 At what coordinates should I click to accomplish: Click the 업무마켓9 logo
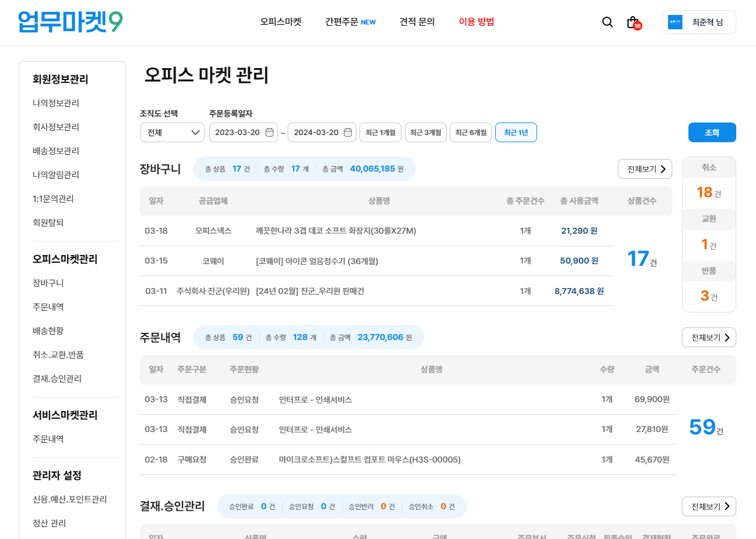click(x=71, y=22)
